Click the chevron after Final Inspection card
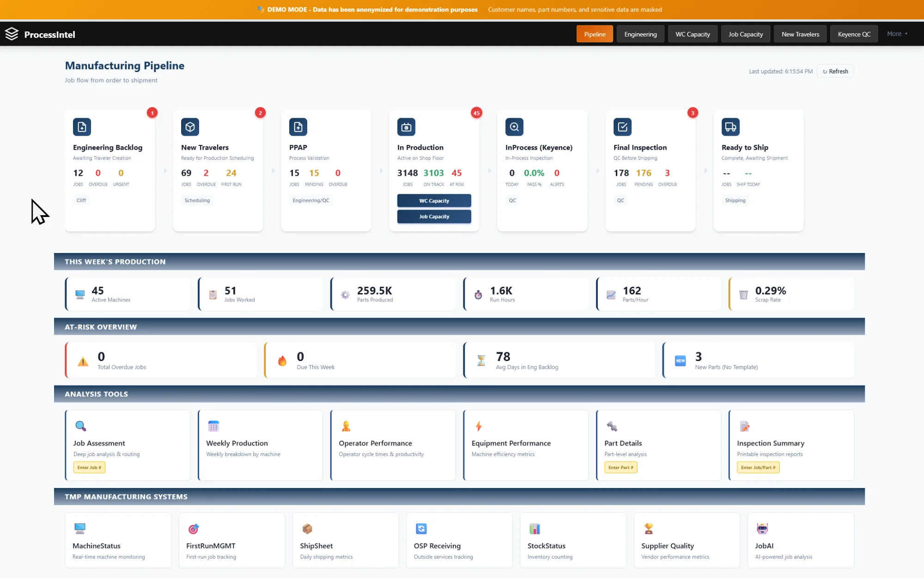The height and width of the screenshot is (578, 924). point(705,170)
